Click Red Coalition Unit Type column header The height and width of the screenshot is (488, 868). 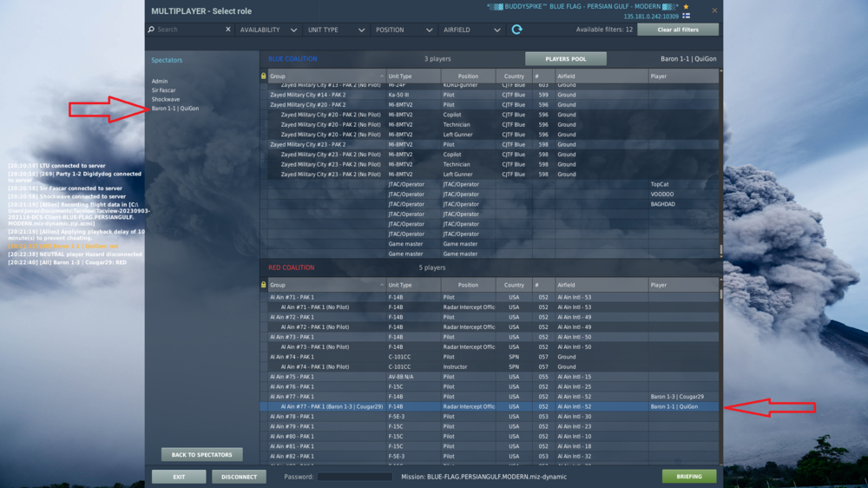(413, 285)
